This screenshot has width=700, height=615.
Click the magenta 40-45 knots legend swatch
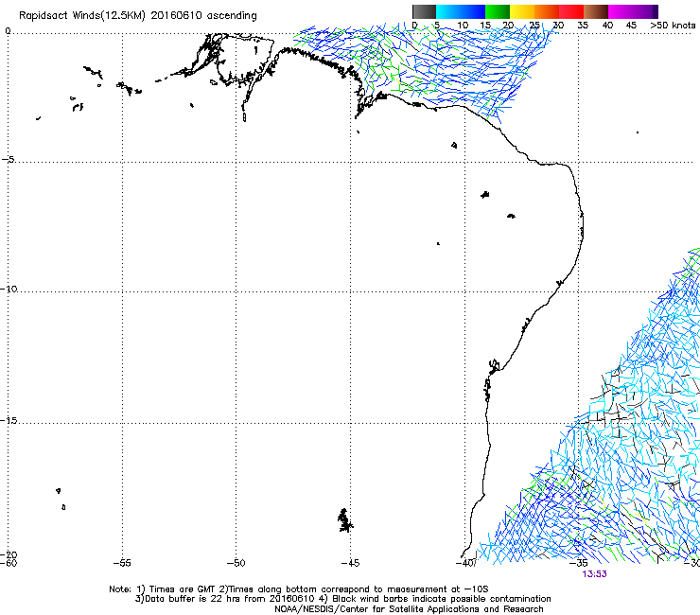[x=621, y=11]
